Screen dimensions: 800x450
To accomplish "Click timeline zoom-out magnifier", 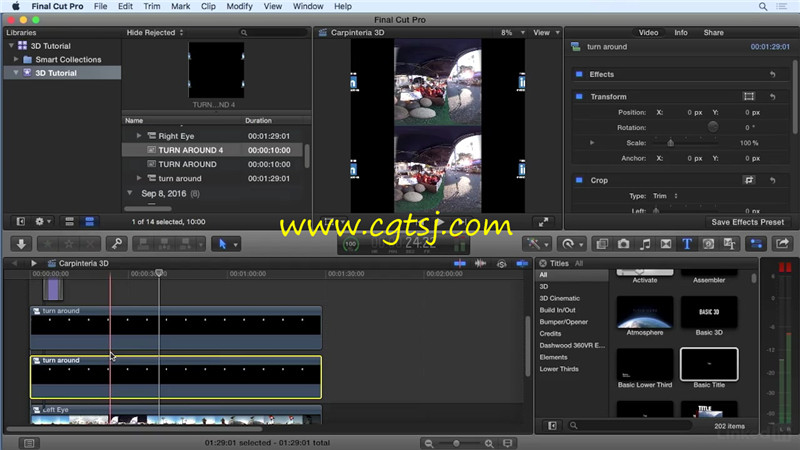I will (429, 443).
